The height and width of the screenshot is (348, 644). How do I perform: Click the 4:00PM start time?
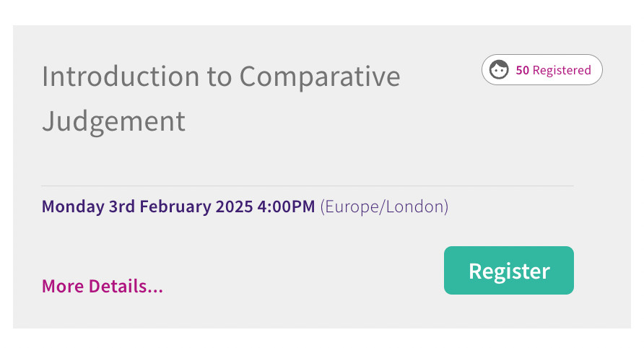pos(286,206)
